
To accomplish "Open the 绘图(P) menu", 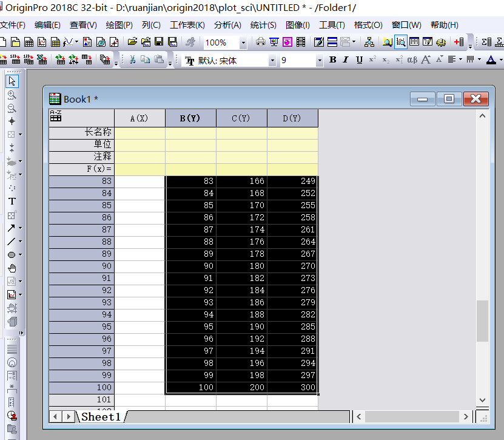I will 119,25.
